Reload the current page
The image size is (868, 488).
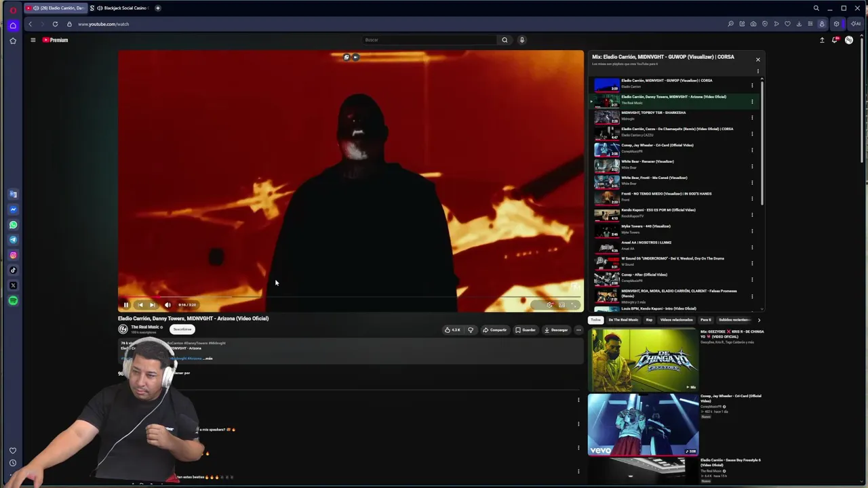click(x=55, y=24)
